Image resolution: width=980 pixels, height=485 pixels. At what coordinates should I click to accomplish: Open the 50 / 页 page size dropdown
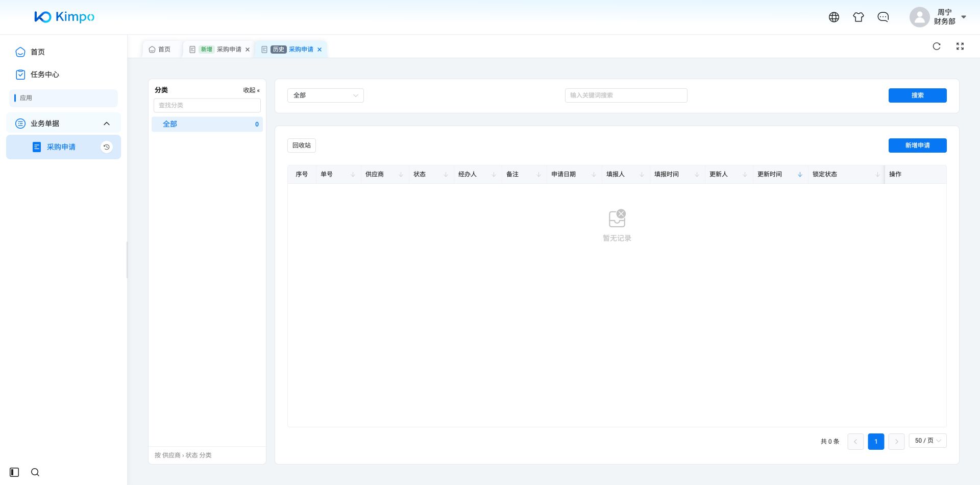[x=928, y=441]
